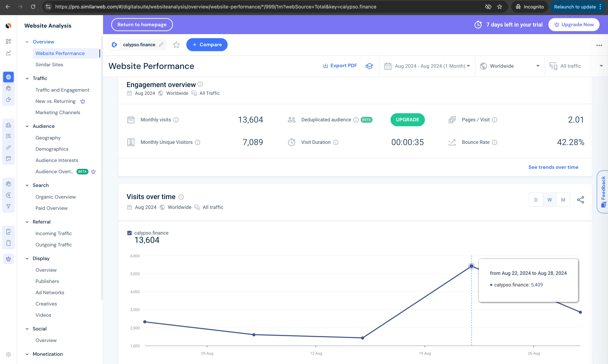
Task: Click the link icon in the left sidebar
Action: (8, 147)
